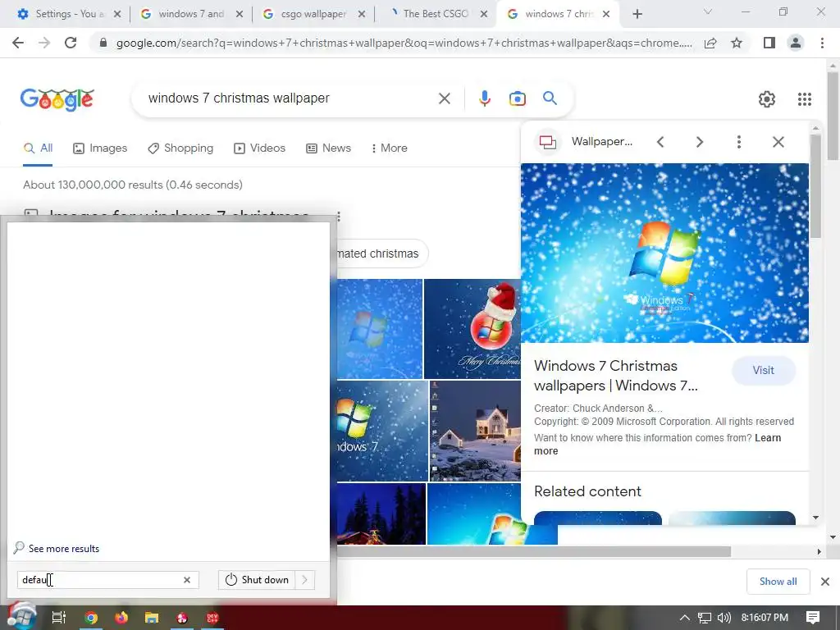This screenshot has height=630, width=840.
Task: Show hidden tray icons chevron
Action: tap(684, 618)
